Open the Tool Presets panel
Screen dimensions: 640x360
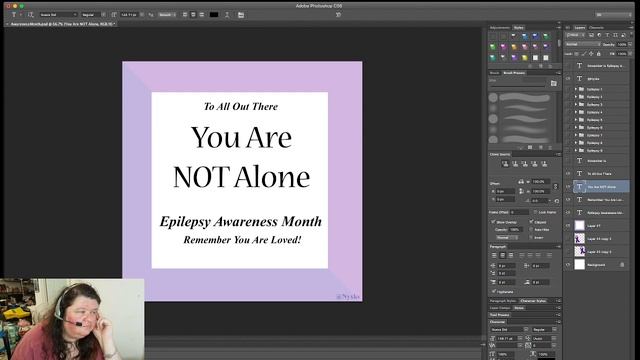coord(500,315)
